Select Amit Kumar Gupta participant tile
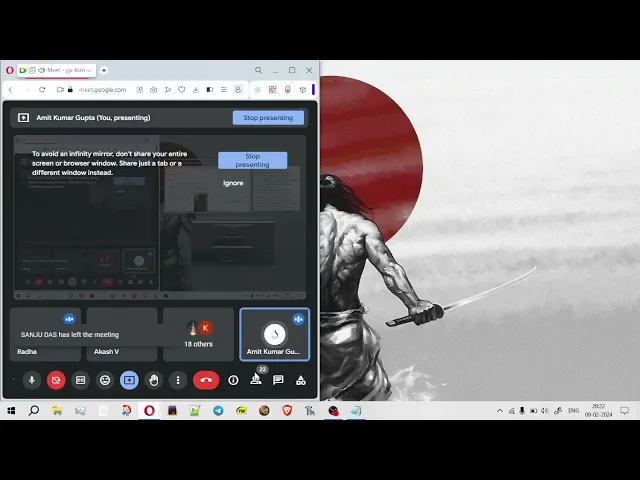This screenshot has height=480, width=640. [275, 334]
